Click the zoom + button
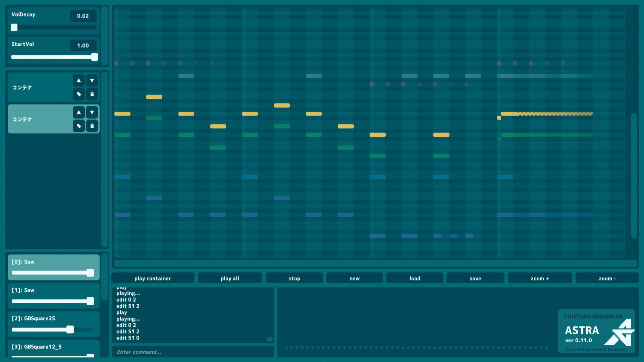Image resolution: width=644 pixels, height=362 pixels. pyautogui.click(x=540, y=278)
